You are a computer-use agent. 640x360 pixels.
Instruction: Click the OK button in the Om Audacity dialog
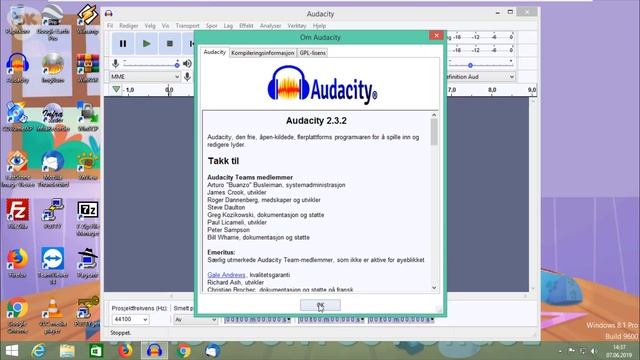pyautogui.click(x=320, y=305)
